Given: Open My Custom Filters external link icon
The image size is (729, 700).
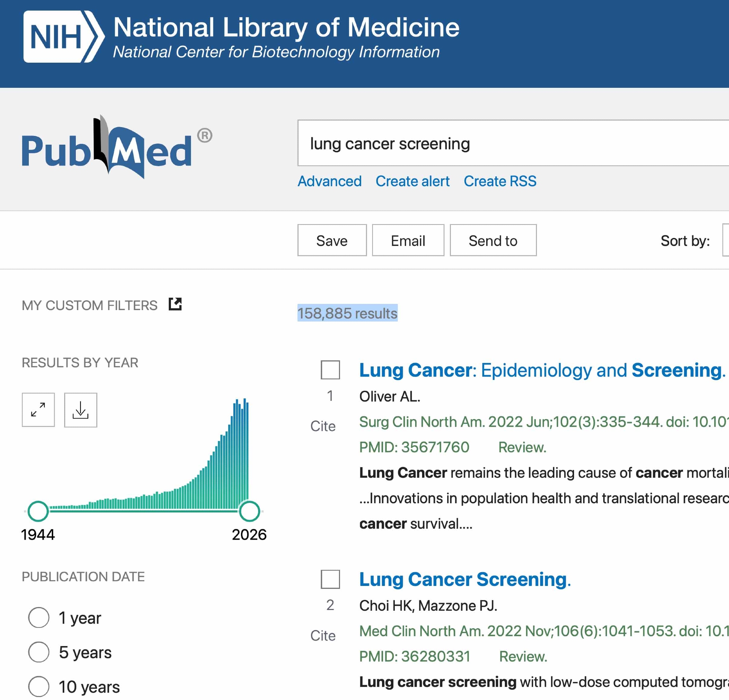Looking at the screenshot, I should coord(175,304).
